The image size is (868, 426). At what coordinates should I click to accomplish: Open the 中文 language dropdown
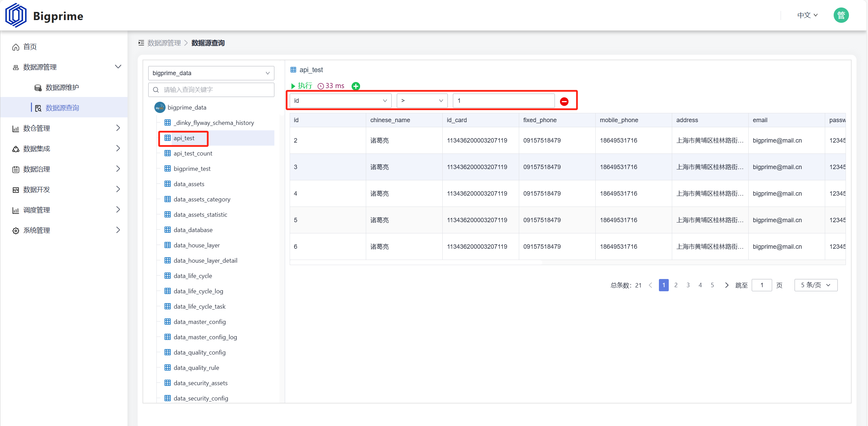coord(807,15)
